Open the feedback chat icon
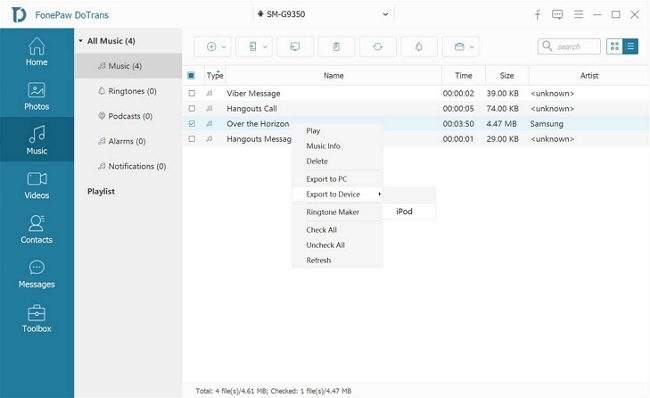 pos(557,15)
